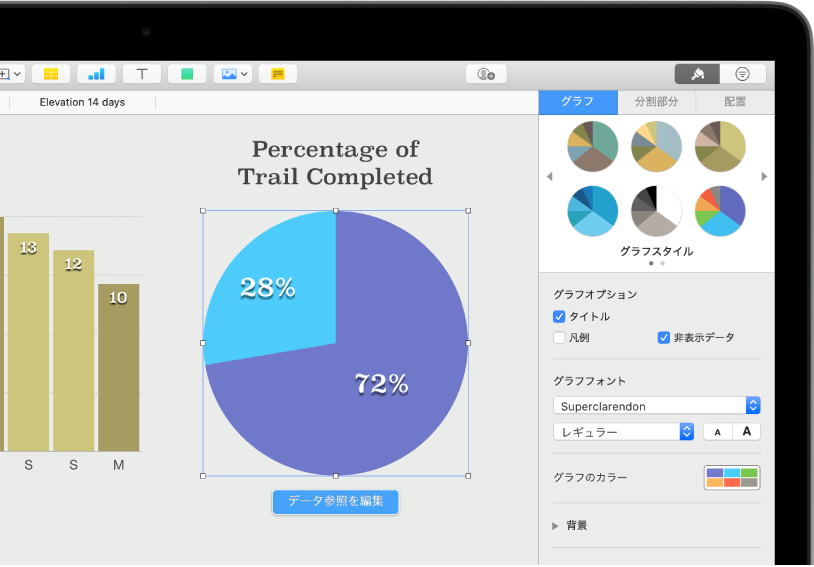
Task: Select the 28% pie wedge
Action: pos(268,288)
